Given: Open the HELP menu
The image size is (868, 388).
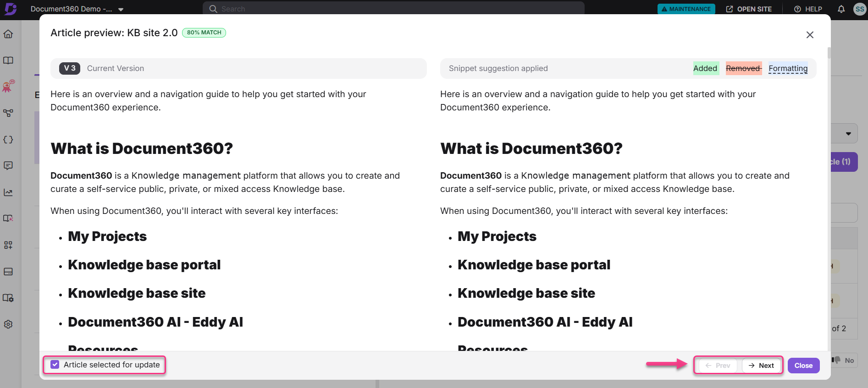Looking at the screenshot, I should point(808,9).
